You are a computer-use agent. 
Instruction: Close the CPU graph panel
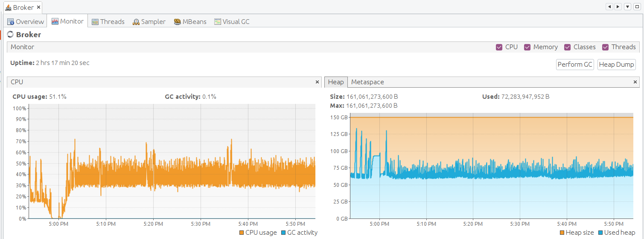[317, 82]
